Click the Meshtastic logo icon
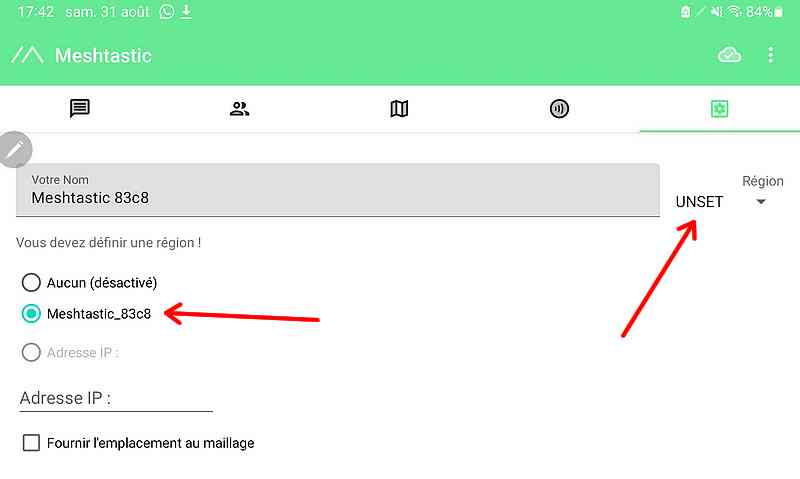Screen dimensions: 800x479 (27, 55)
